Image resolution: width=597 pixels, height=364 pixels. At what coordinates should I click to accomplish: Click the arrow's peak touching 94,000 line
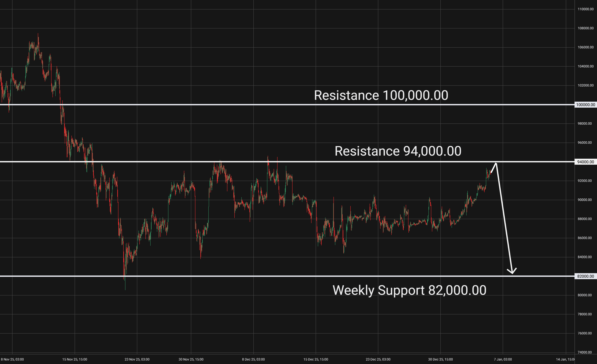pos(496,164)
